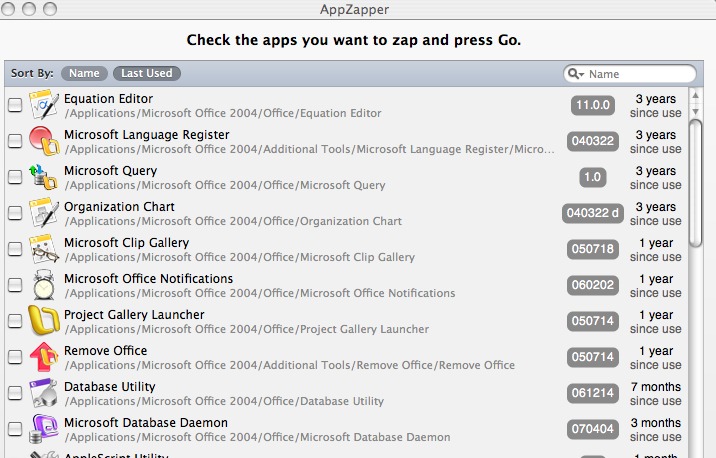The image size is (716, 458).
Task: Click the vertical scrollbar thumb
Action: click(x=695, y=184)
